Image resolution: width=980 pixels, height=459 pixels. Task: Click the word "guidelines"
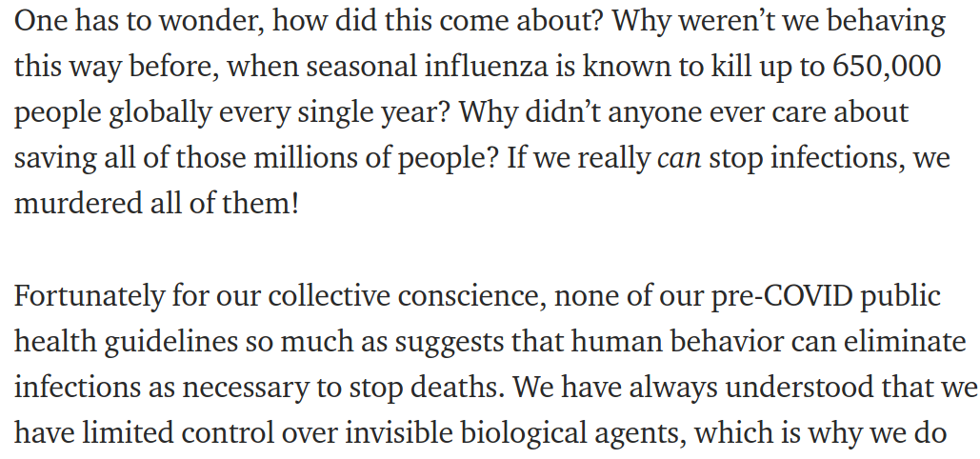click(170, 344)
